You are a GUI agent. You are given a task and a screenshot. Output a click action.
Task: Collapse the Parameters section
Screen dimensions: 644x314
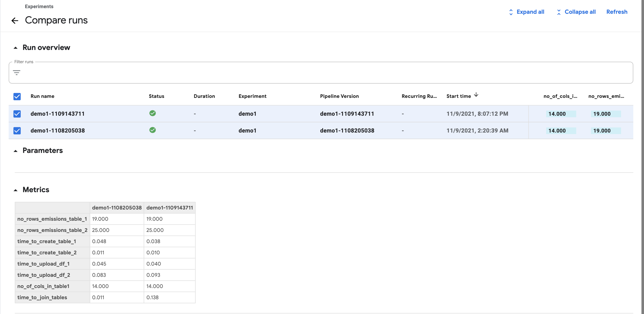point(16,151)
